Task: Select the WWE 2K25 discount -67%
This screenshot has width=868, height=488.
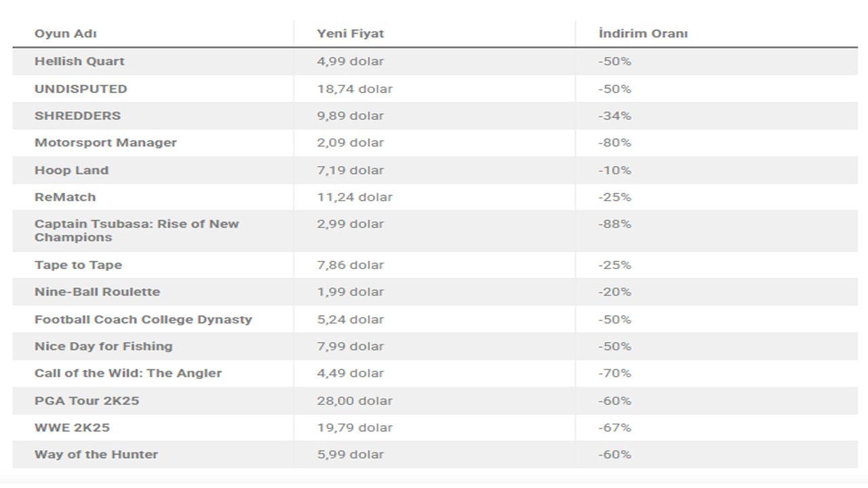Action: pos(614,427)
